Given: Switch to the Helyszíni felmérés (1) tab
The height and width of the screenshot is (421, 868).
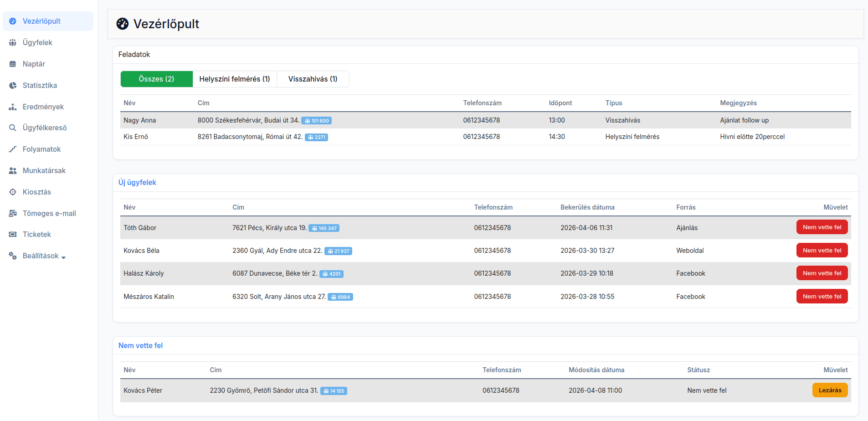Looking at the screenshot, I should [234, 79].
